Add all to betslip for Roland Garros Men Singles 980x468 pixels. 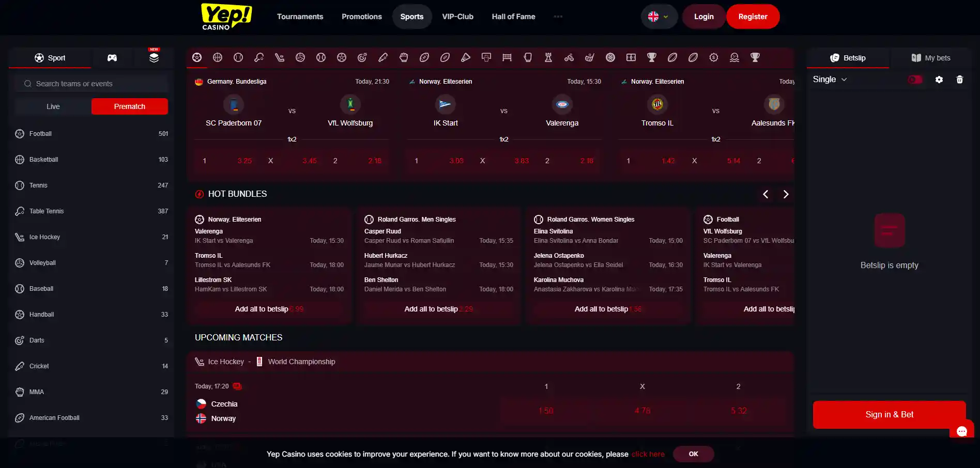[439, 309]
